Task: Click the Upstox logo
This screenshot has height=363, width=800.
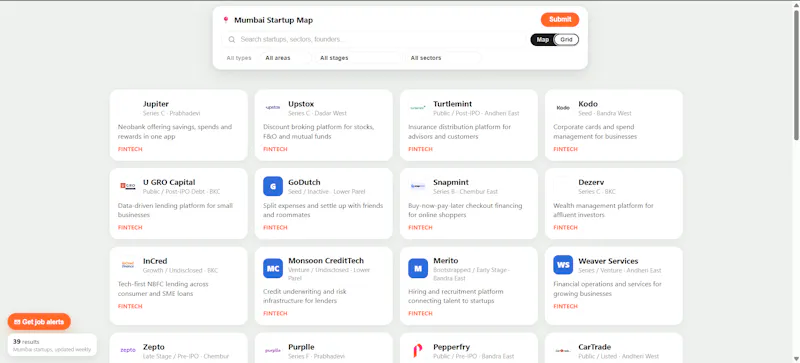Action: tap(273, 108)
